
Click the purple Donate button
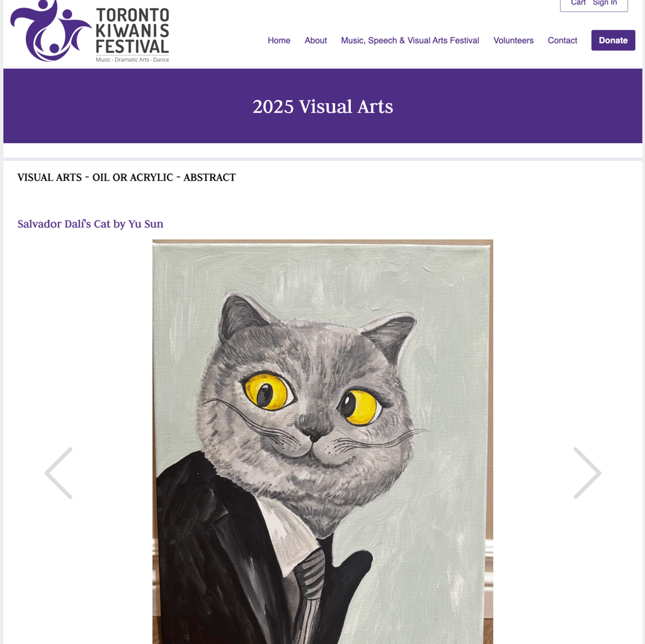613,40
